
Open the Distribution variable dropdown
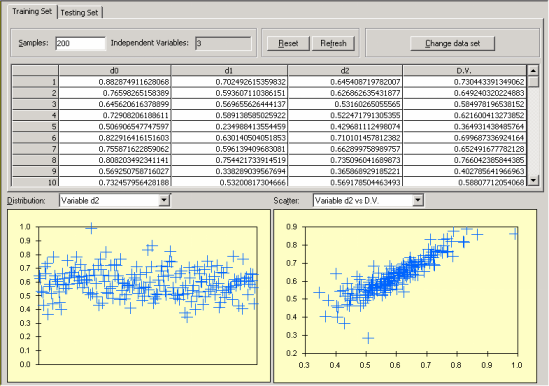click(164, 200)
